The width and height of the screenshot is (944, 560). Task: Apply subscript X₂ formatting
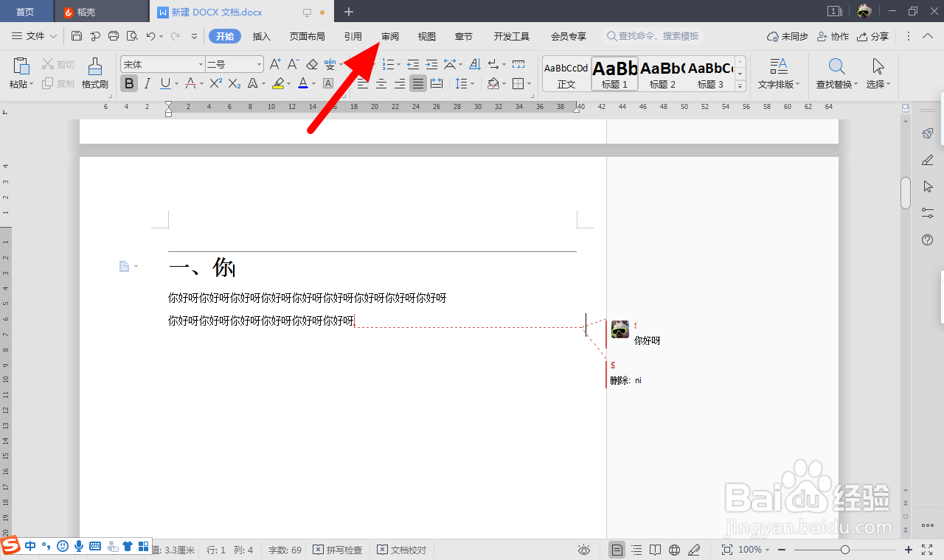[x=235, y=83]
